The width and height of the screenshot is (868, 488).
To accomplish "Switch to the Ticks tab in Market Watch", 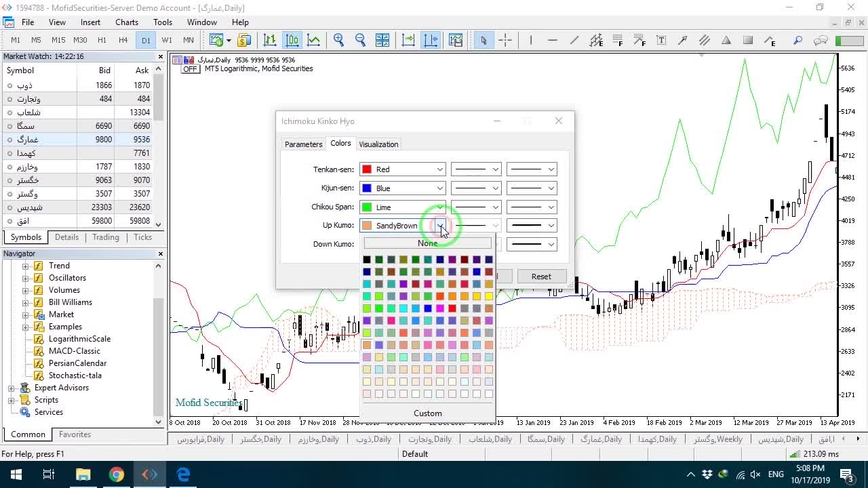I will click(x=142, y=237).
